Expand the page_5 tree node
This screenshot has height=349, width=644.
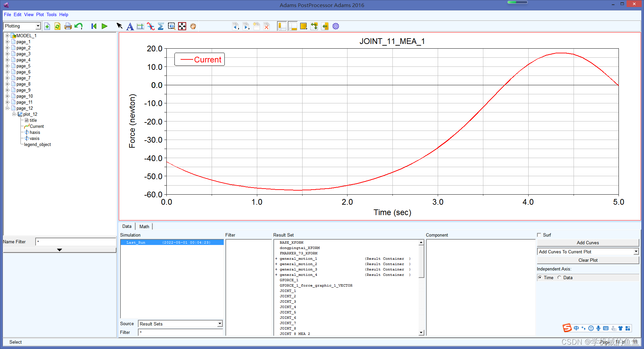pos(7,66)
